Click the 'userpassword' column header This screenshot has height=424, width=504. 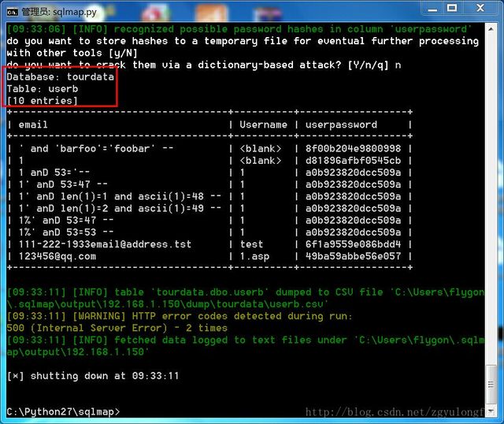341,125
